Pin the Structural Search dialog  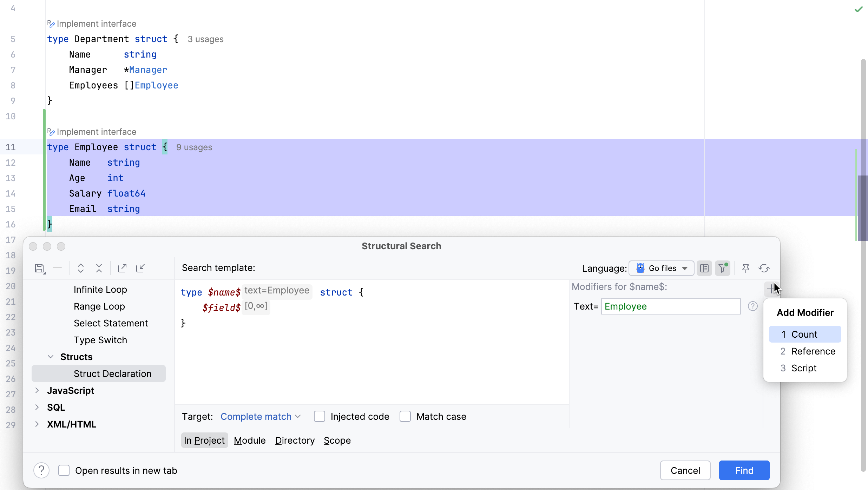(745, 268)
